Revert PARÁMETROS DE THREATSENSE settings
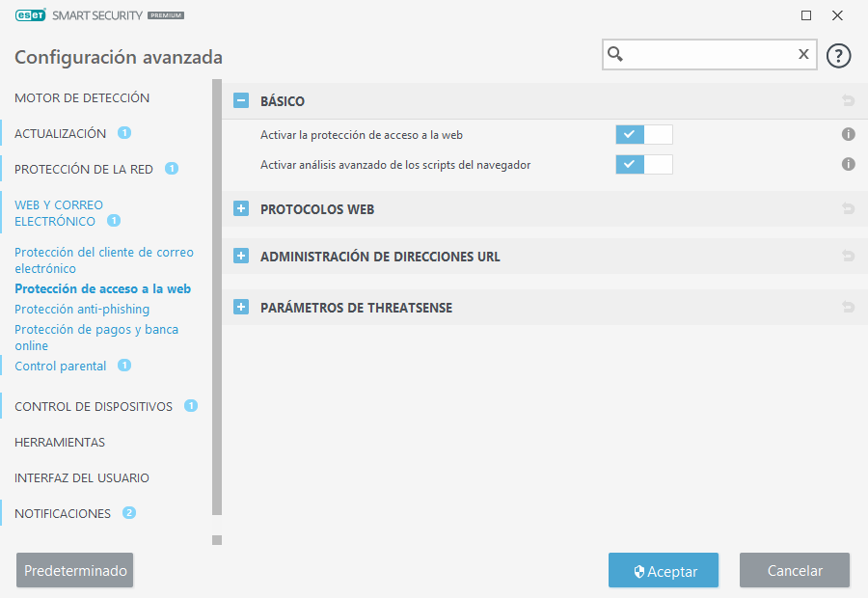Screen dimensions: 868x598 pyautogui.click(x=848, y=307)
